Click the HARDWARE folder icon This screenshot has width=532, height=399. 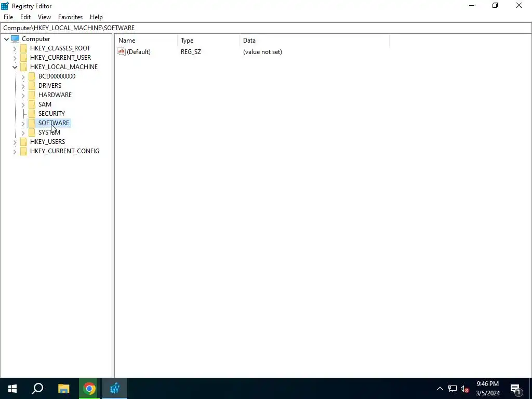32,95
